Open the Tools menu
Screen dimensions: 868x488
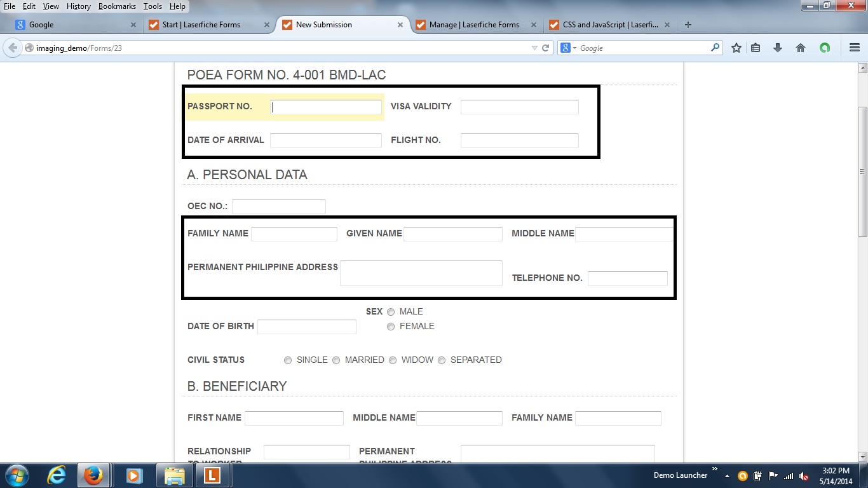[153, 6]
